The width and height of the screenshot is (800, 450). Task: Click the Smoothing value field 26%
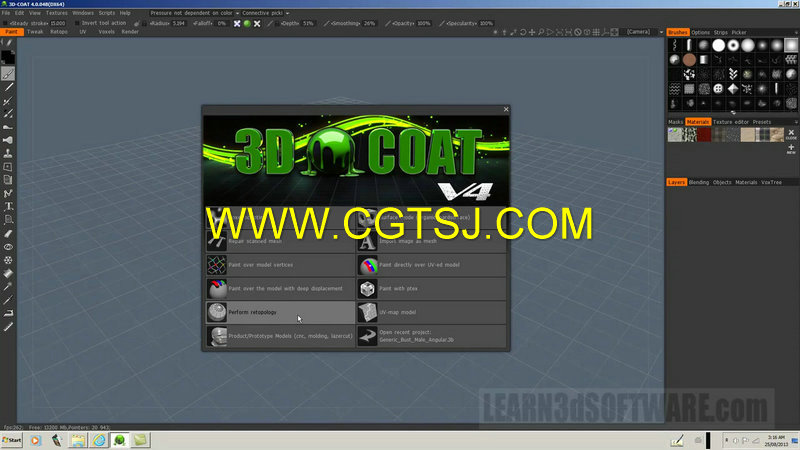tap(369, 23)
